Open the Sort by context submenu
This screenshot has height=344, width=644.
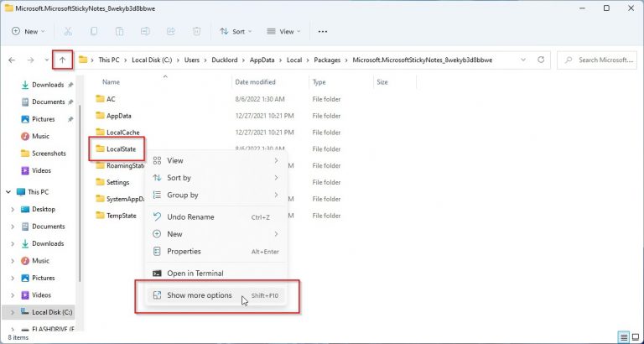click(216, 178)
